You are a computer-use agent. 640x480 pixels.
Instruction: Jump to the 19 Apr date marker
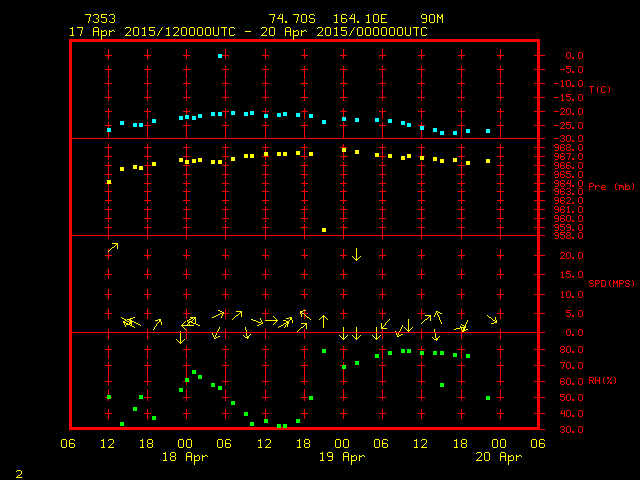(342, 457)
